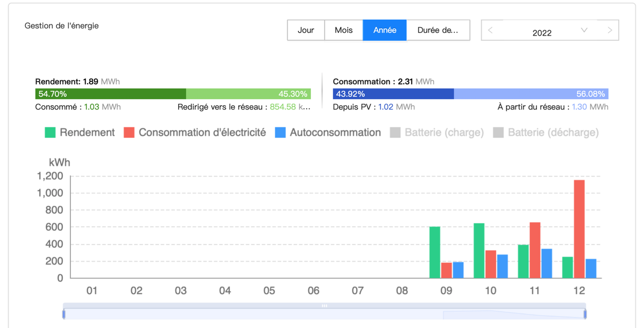The width and height of the screenshot is (644, 328).
Task: Click September green Rendement bar
Action: click(435, 252)
